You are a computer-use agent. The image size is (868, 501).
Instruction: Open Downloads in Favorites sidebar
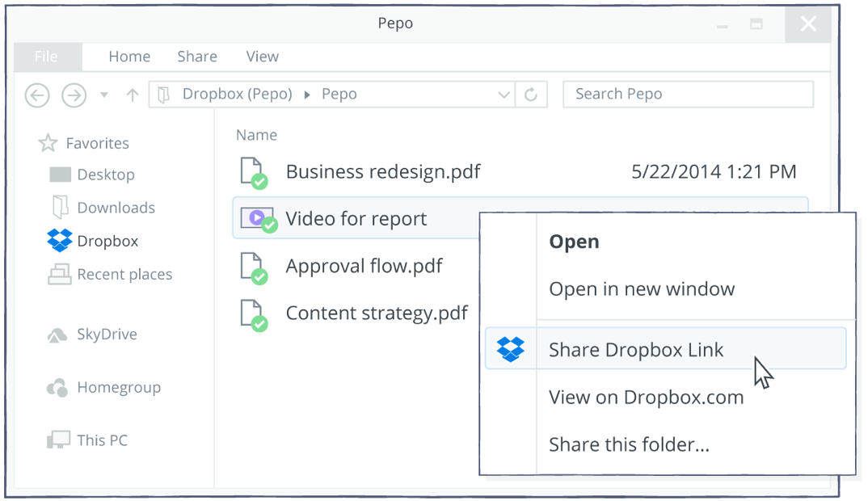116,208
